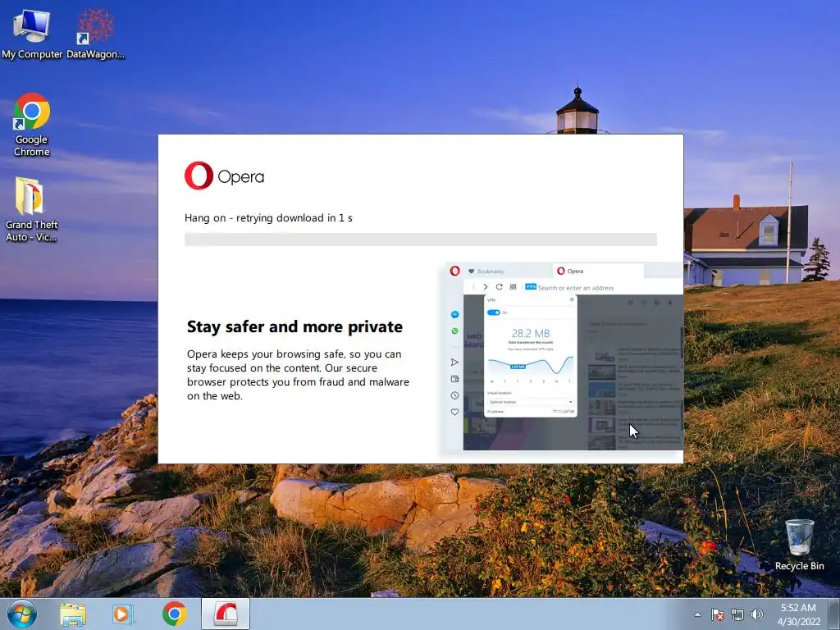
Task: Click the address bar in preview image
Action: coord(576,288)
